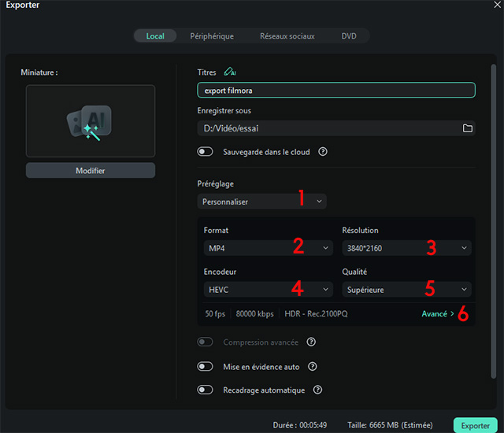Enable Mise en évidence auto switch
504x433 pixels.
[206, 367]
